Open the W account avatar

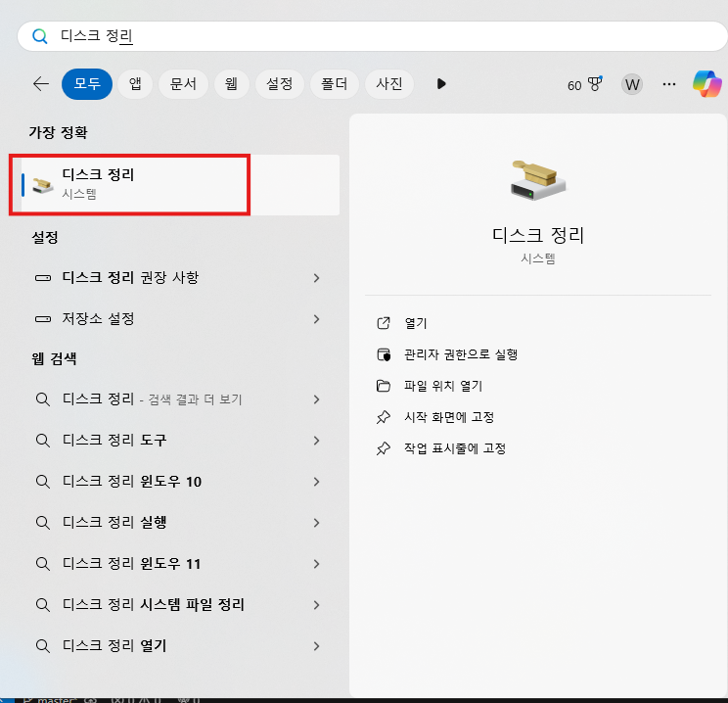(632, 84)
